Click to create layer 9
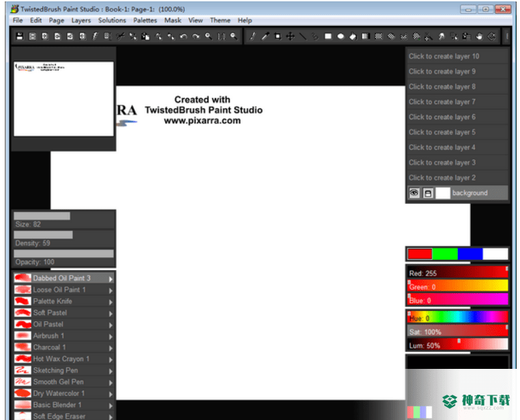Screen dimensions: 520x420 pyautogui.click(x=457, y=72)
